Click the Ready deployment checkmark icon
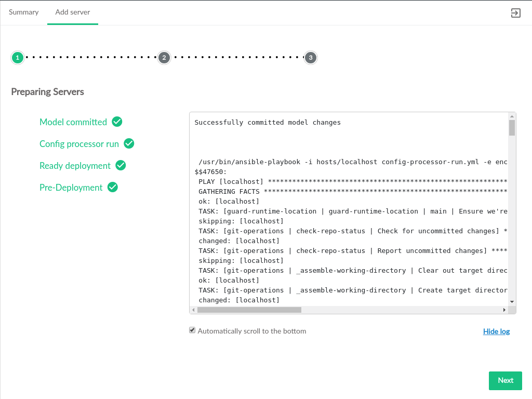This screenshot has width=532, height=399. pos(121,165)
